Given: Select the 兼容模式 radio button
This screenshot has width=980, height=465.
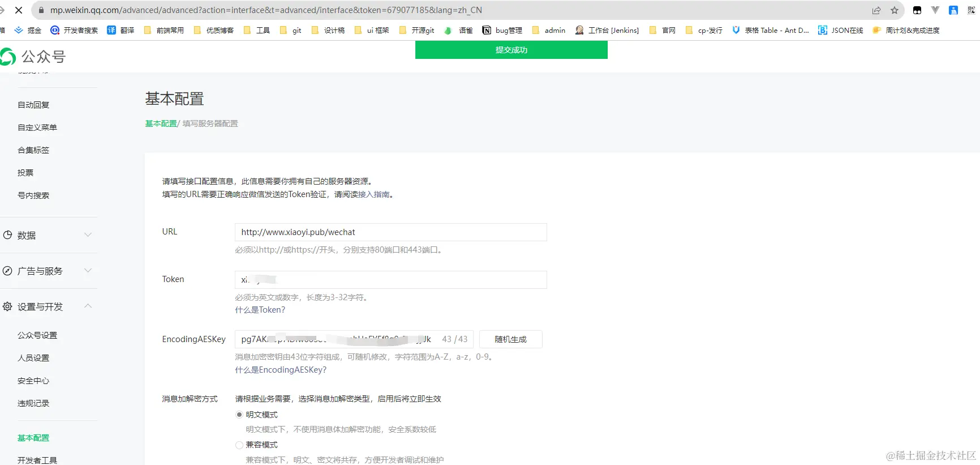Looking at the screenshot, I should [x=239, y=445].
